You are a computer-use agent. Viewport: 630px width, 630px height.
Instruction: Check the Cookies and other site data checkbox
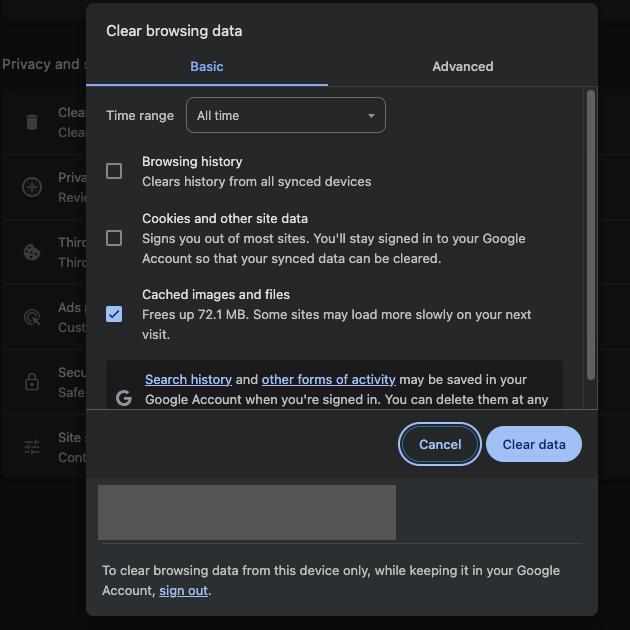[x=114, y=238]
